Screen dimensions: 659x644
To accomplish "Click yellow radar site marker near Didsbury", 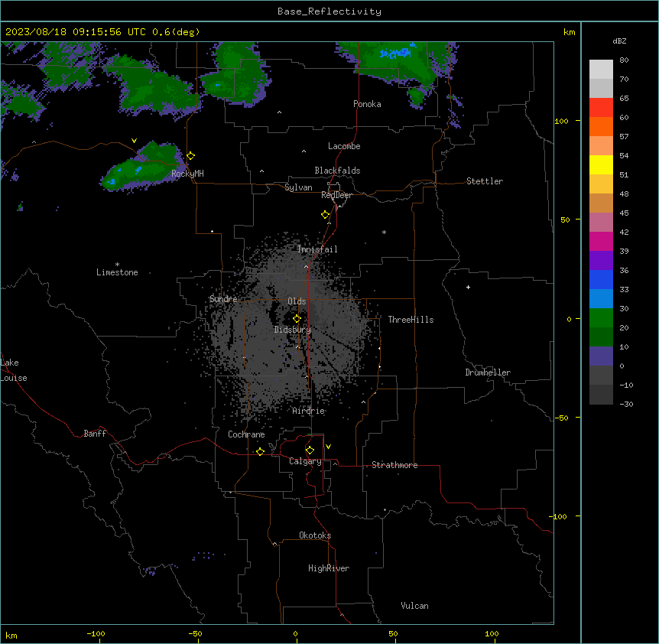I will [x=297, y=319].
